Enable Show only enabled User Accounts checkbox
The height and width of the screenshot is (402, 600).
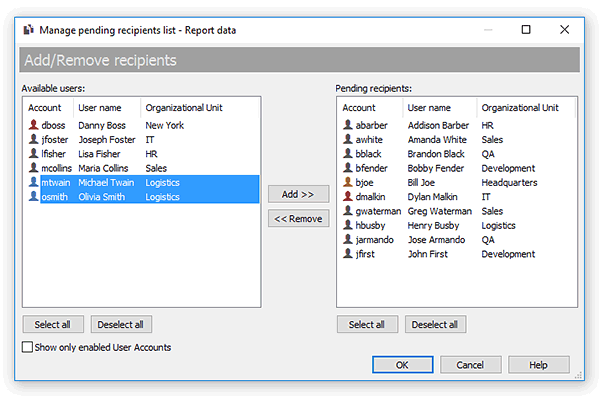27,348
